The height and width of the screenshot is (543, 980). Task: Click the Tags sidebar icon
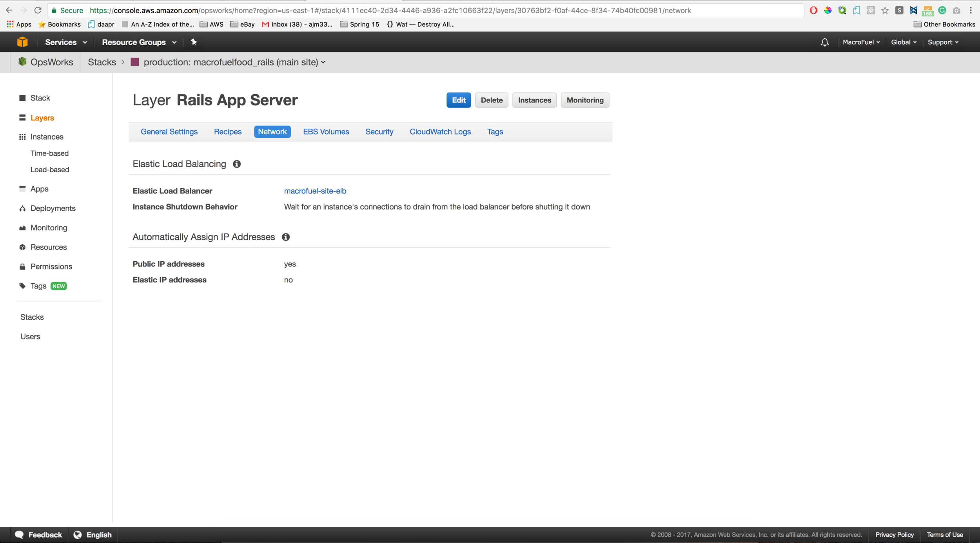coord(23,286)
